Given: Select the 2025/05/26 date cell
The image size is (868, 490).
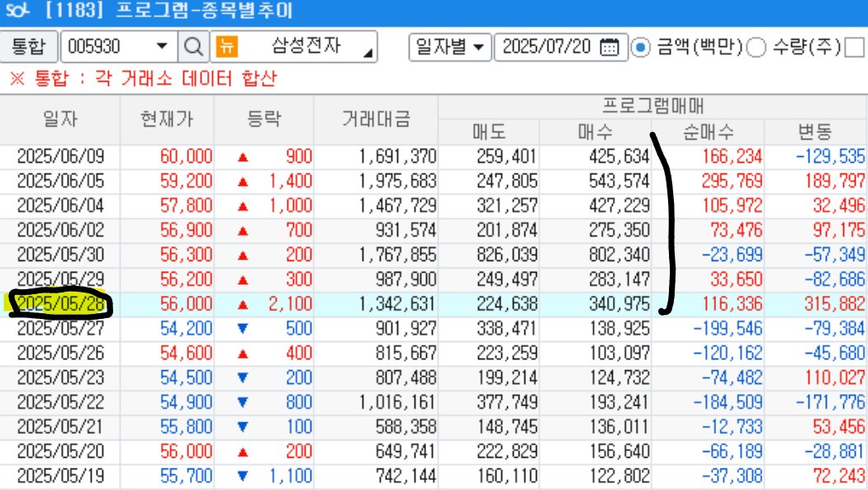Looking at the screenshot, I should point(60,353).
